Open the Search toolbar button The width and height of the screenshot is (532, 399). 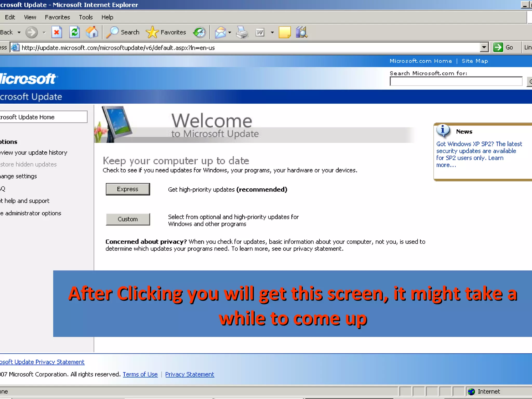click(x=123, y=32)
